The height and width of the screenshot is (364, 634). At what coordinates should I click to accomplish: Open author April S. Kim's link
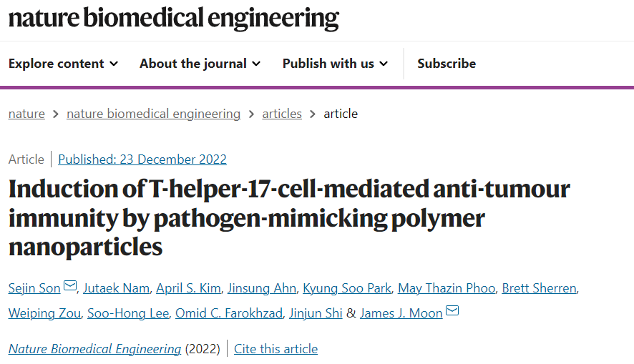(x=188, y=288)
